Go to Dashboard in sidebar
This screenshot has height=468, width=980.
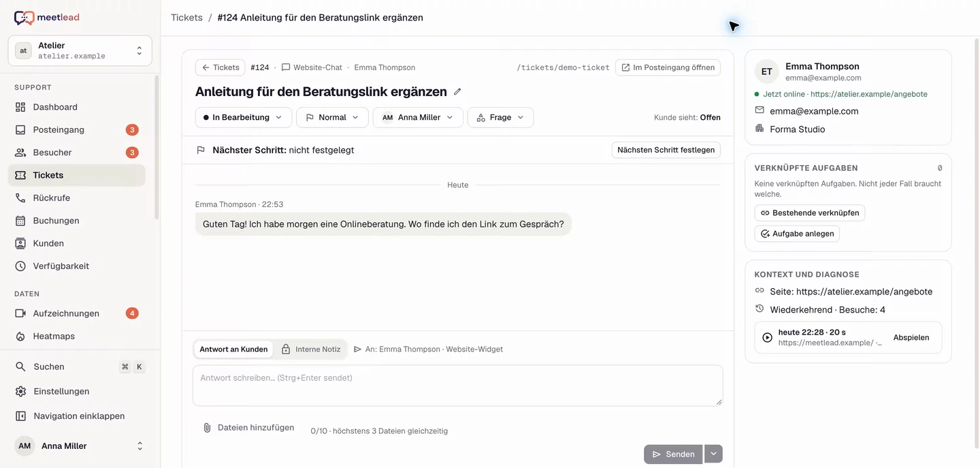click(x=77, y=107)
